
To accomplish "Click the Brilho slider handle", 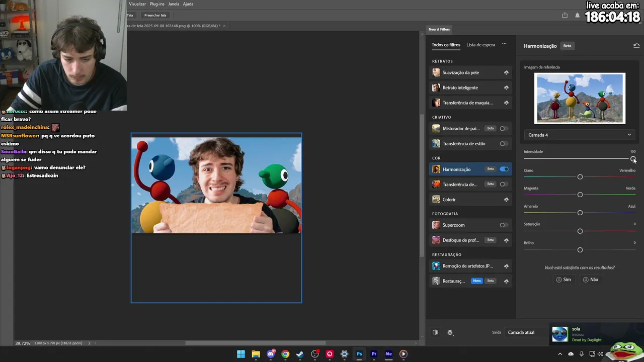I will [x=580, y=250].
